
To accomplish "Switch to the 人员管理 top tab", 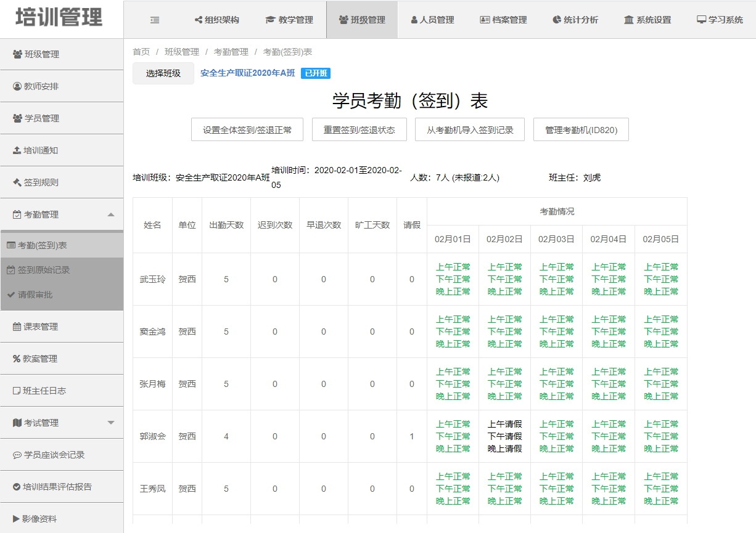I will tap(432, 20).
